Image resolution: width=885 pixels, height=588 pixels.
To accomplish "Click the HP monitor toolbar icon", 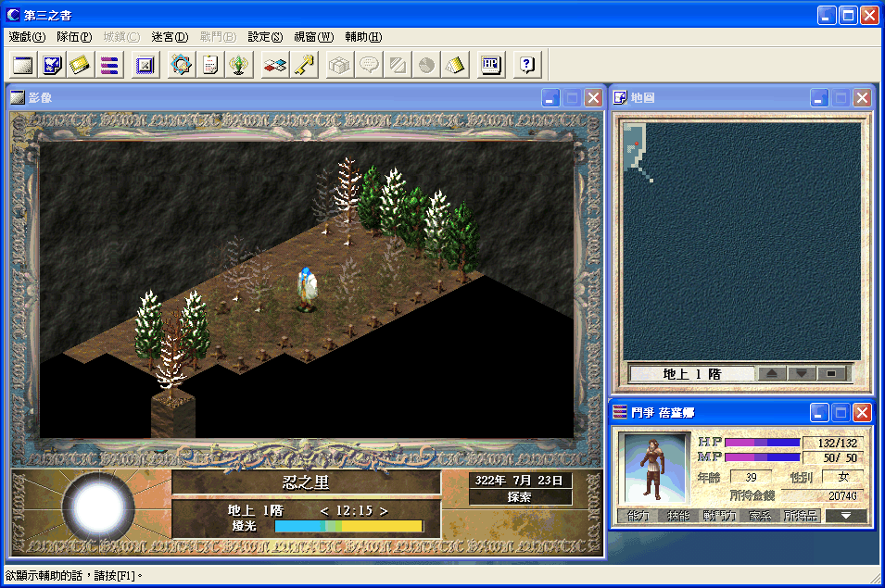I will pos(491,65).
